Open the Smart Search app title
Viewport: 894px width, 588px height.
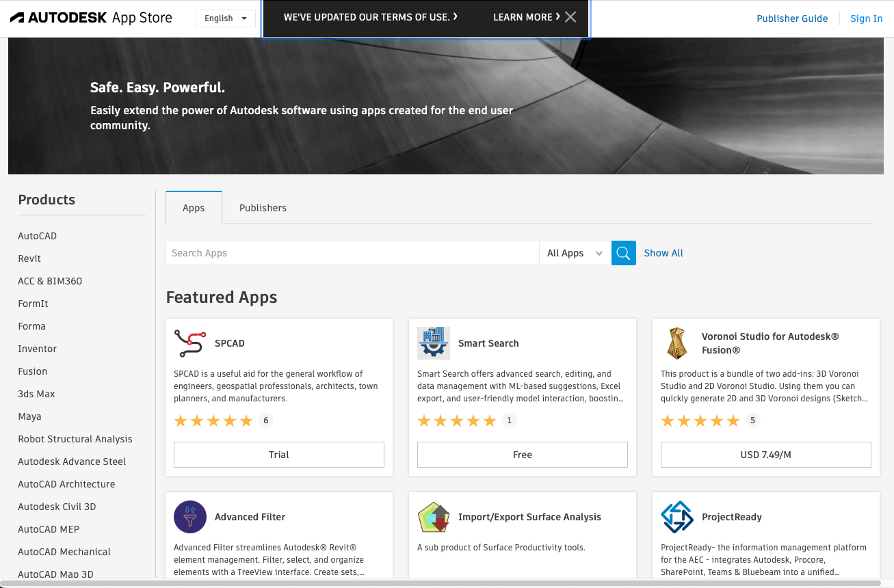tap(488, 343)
